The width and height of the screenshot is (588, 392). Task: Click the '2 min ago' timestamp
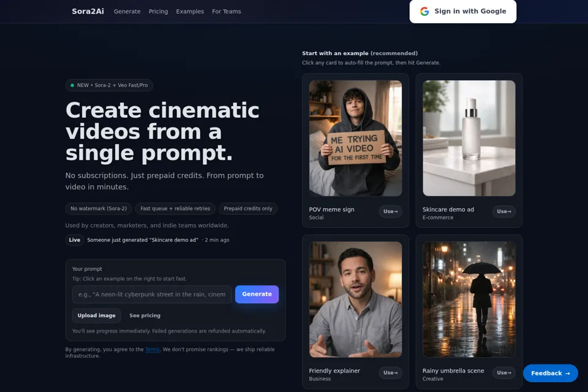[x=217, y=240]
